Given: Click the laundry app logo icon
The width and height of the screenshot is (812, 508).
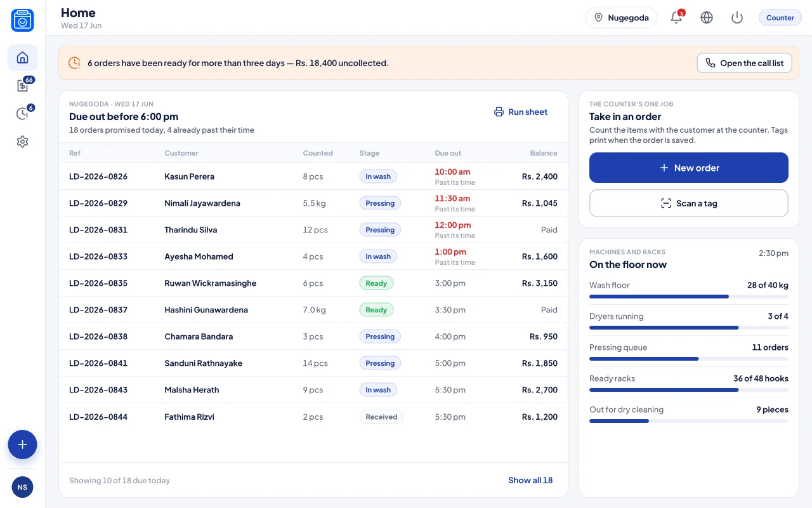Looking at the screenshot, I should click(22, 20).
